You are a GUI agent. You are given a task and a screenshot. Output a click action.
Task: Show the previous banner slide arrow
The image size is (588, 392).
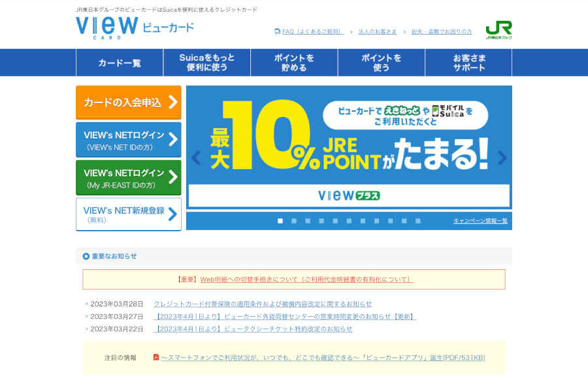coord(196,158)
